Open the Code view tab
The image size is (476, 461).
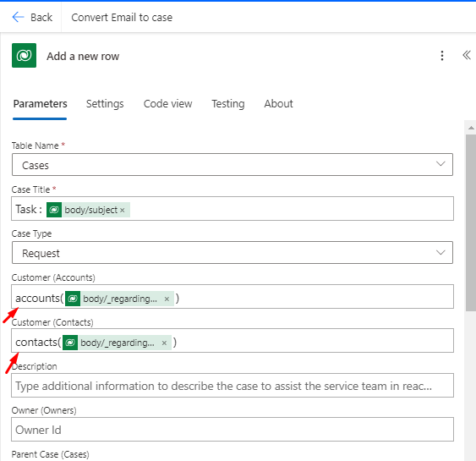pyautogui.click(x=167, y=104)
